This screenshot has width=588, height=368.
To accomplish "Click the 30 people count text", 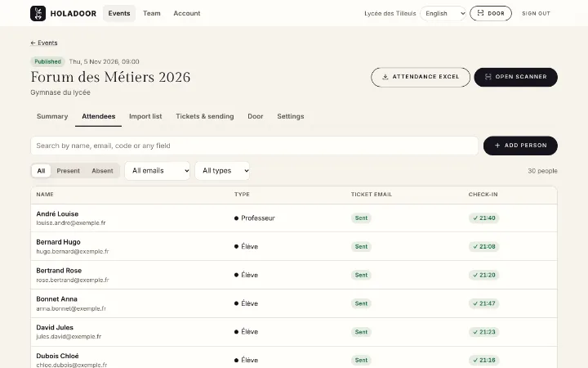I will (x=542, y=171).
